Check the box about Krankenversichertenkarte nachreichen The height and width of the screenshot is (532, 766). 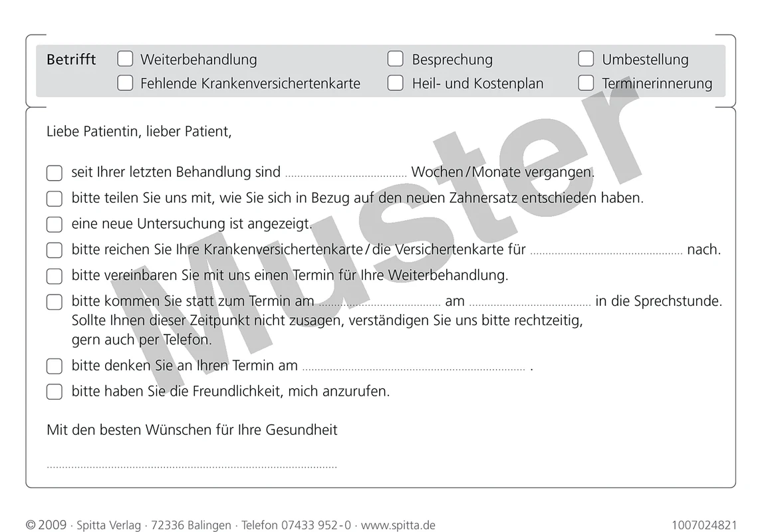(x=54, y=250)
